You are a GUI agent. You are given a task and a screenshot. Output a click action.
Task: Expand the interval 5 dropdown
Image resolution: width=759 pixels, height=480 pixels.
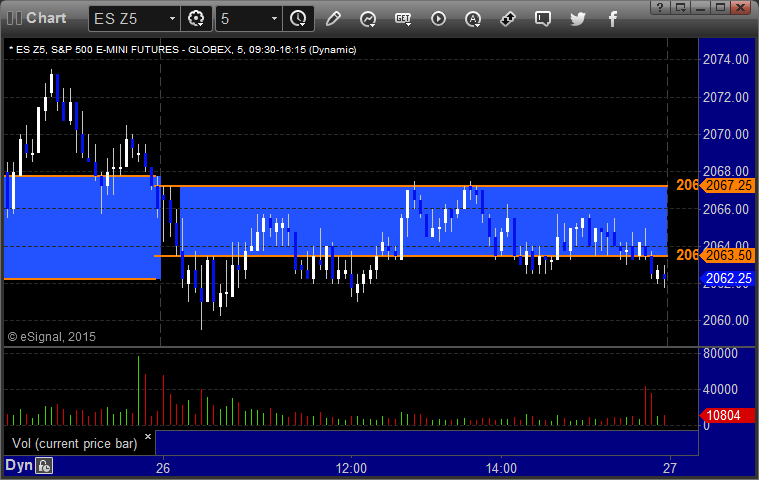(274, 19)
